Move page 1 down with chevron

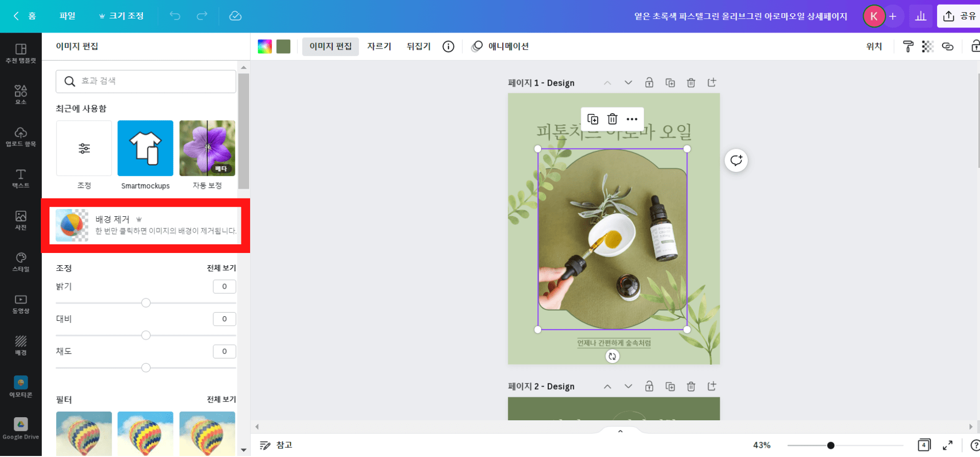click(x=628, y=83)
